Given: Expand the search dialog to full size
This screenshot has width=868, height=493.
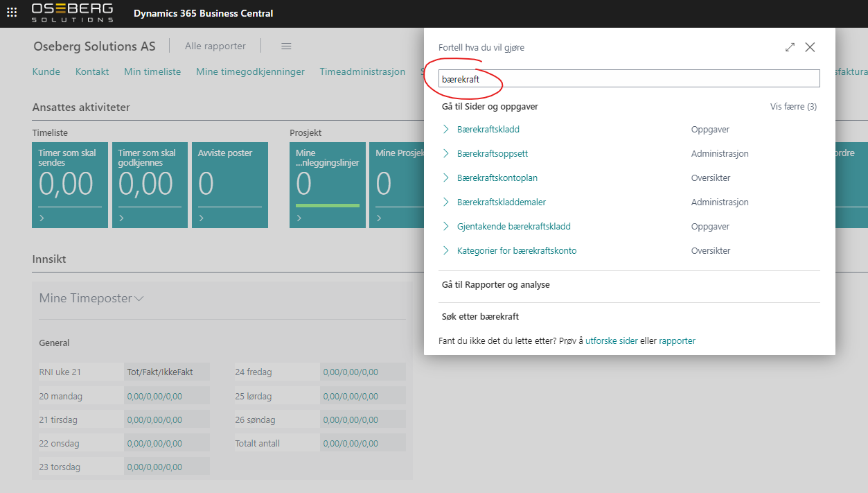Looking at the screenshot, I should pos(790,47).
